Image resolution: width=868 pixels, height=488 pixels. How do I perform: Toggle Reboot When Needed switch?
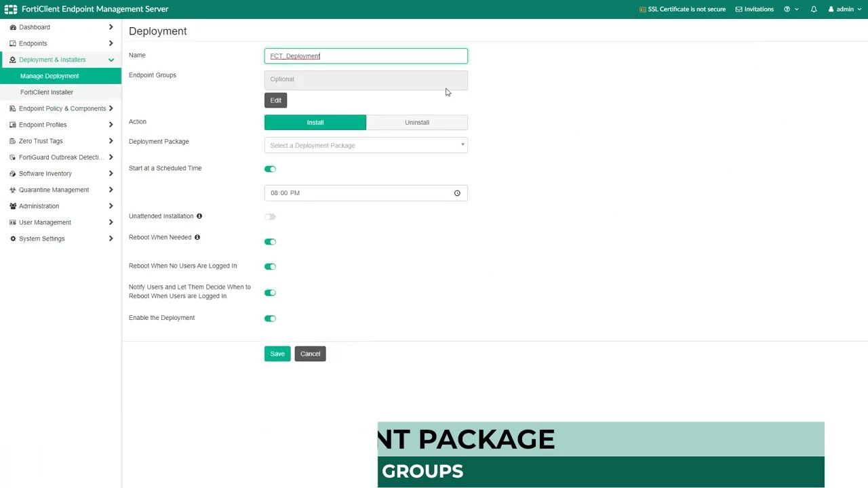click(271, 242)
